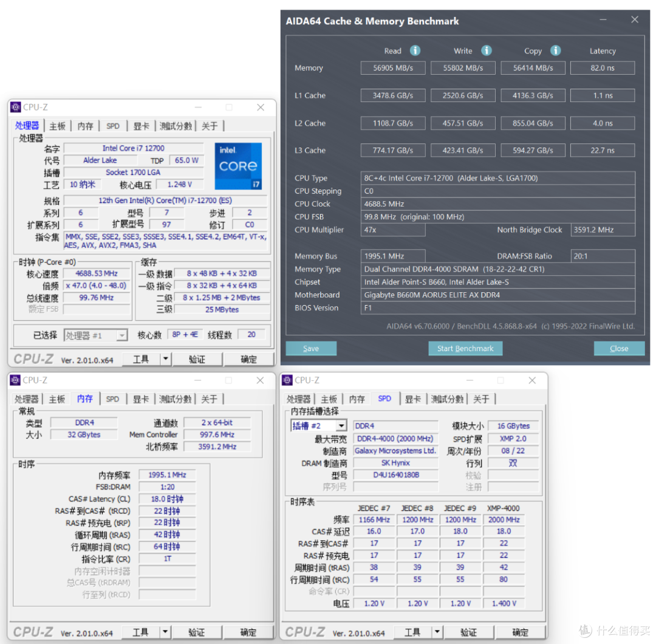Click the Copy info icon in AIDA64
Screen dimensions: 656x644
[555, 50]
